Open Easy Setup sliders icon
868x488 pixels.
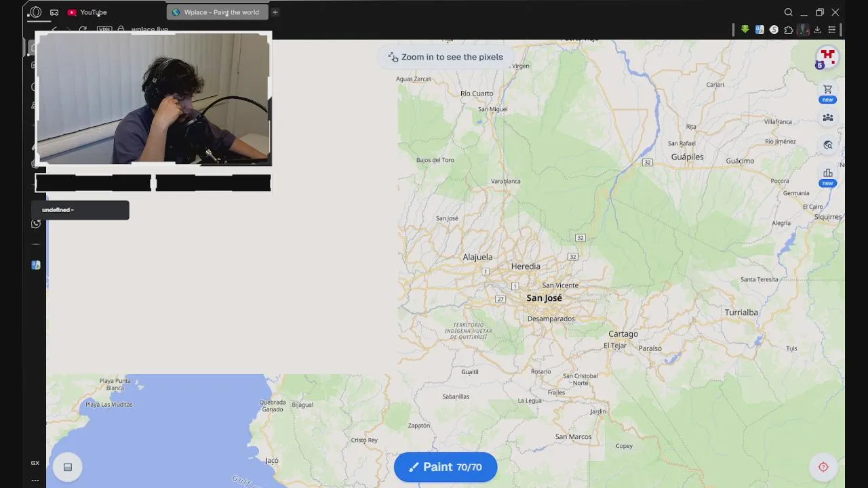tap(831, 30)
